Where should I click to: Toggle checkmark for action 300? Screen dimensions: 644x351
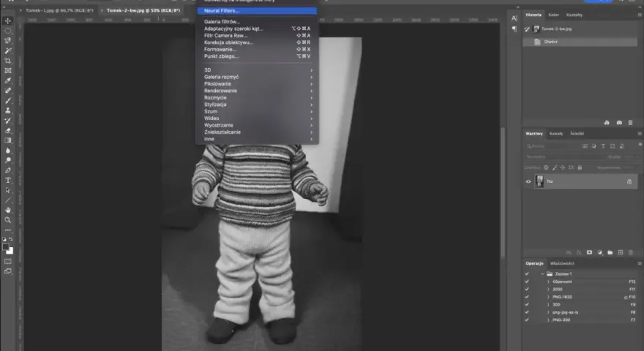point(527,305)
